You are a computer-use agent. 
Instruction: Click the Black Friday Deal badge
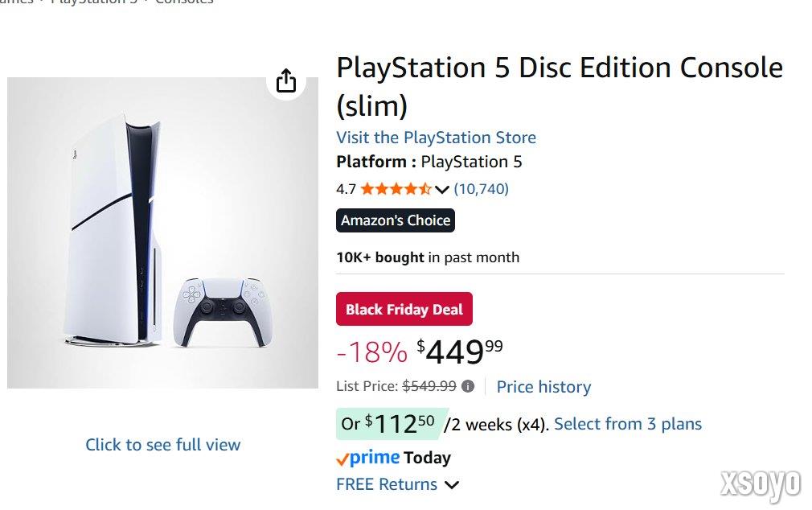tap(404, 310)
